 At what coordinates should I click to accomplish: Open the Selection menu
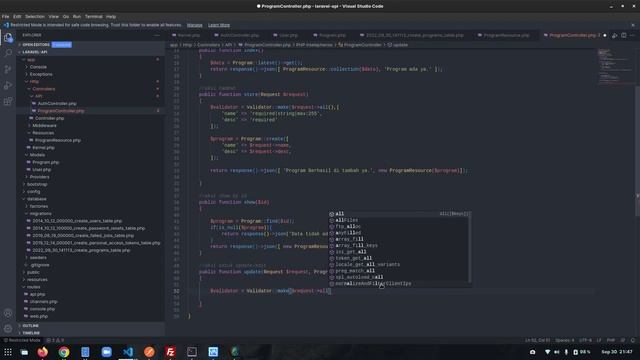[35, 17]
